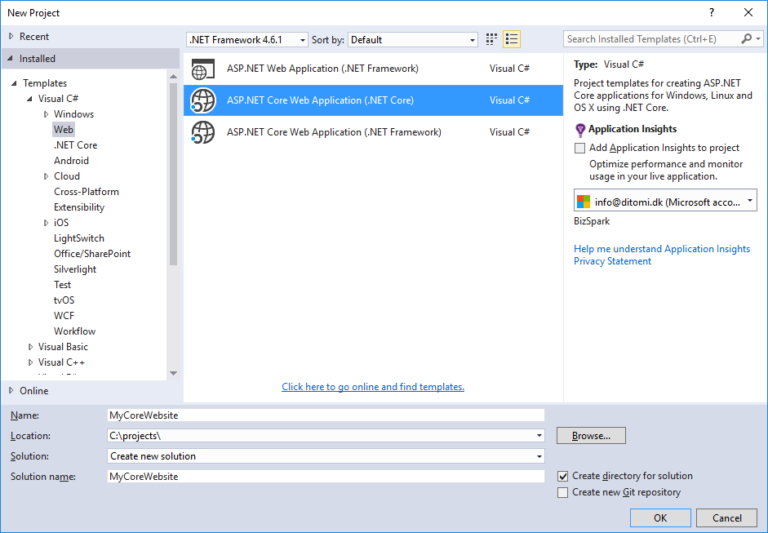Select the Office/SharePoint category

(92, 254)
